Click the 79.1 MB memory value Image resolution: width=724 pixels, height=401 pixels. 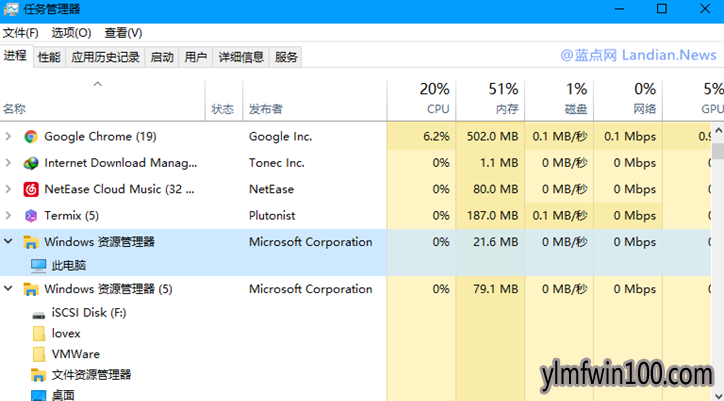(x=495, y=289)
